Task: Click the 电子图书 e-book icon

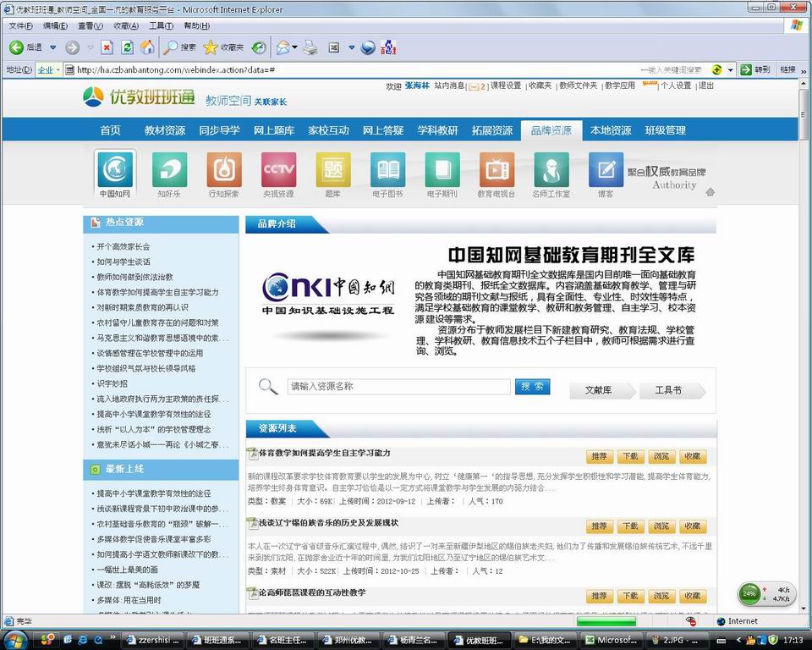Action: click(388, 170)
